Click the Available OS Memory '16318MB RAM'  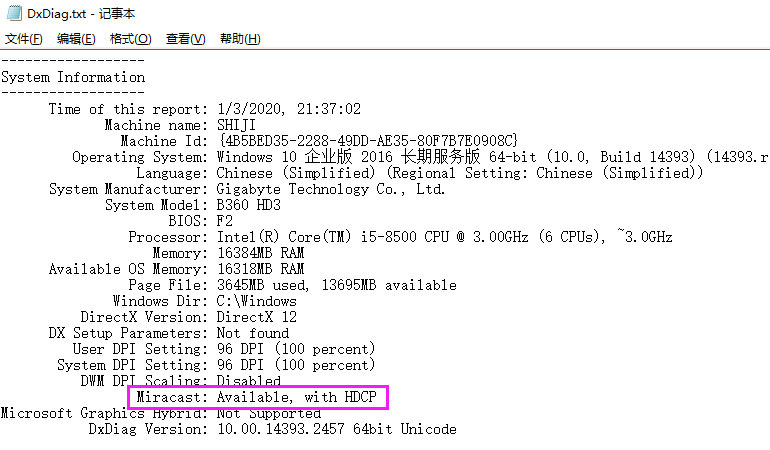260,269
